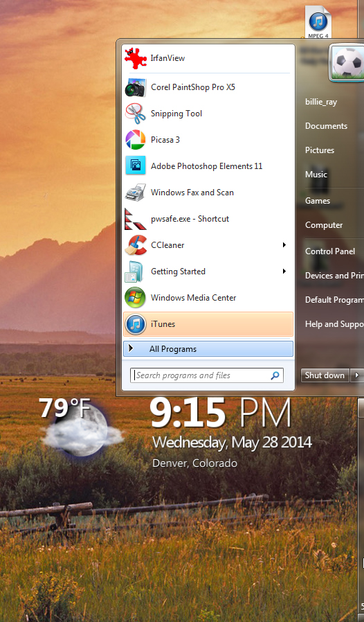
Task: Click the magnifying glass search icon
Action: [x=275, y=375]
